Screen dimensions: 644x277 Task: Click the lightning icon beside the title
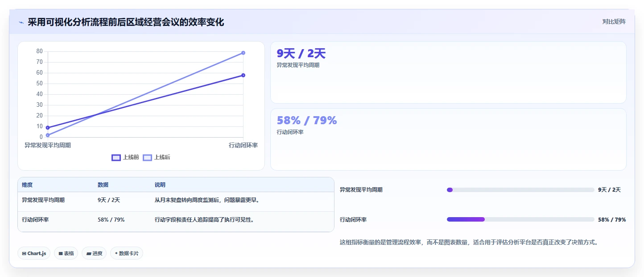point(21,22)
